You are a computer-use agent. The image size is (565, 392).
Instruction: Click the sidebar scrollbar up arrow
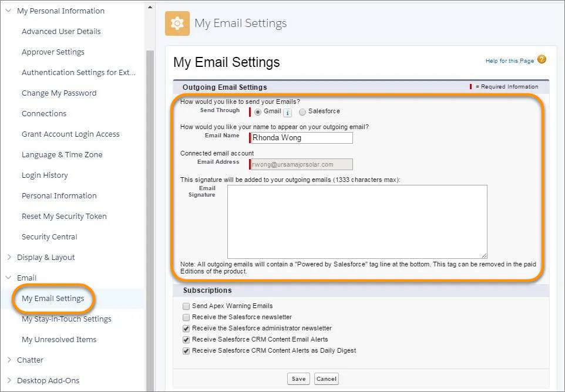[x=150, y=7]
